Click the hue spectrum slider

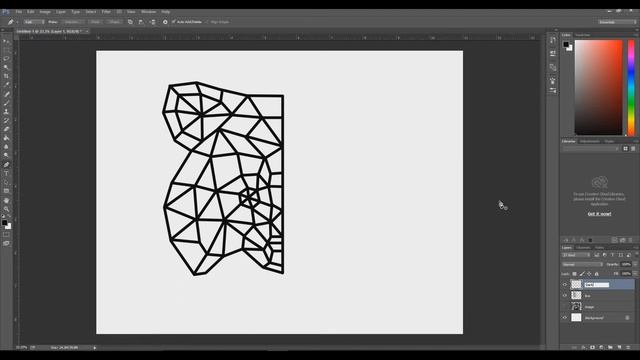[x=631, y=87]
